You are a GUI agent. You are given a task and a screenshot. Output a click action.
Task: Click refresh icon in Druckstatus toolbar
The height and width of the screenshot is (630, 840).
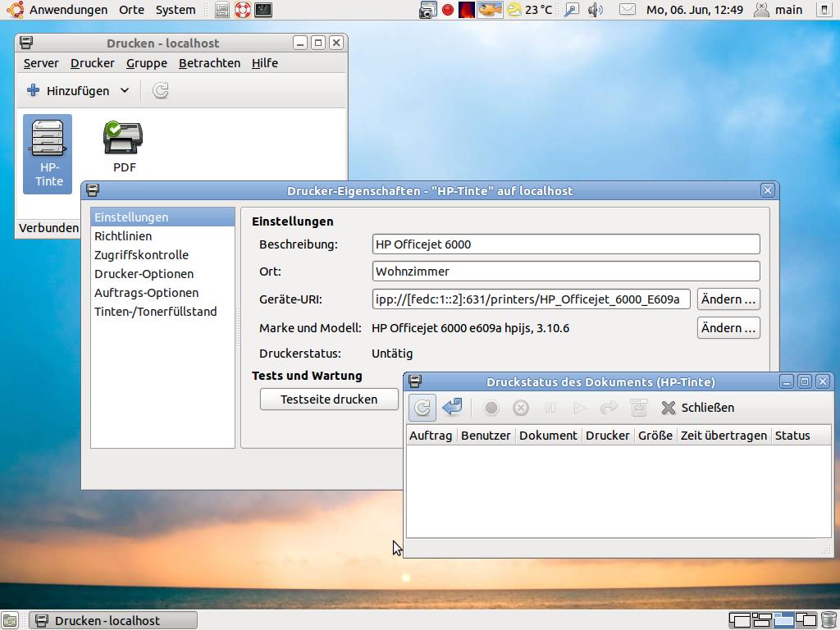[422, 408]
